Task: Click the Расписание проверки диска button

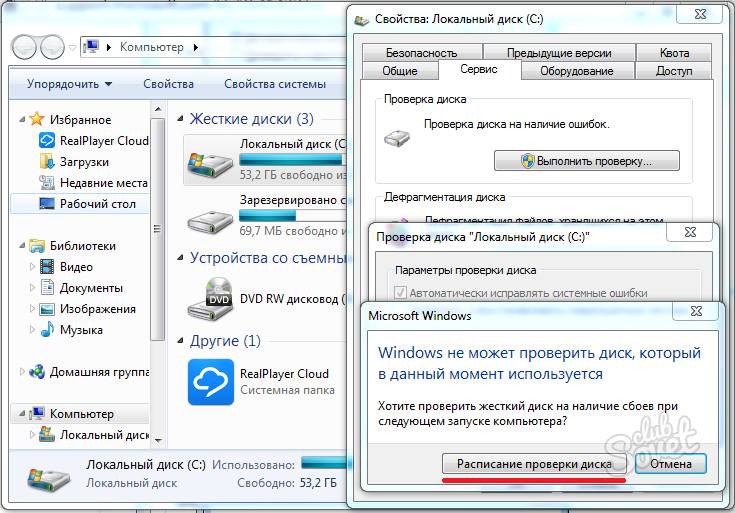Action: 534,464
